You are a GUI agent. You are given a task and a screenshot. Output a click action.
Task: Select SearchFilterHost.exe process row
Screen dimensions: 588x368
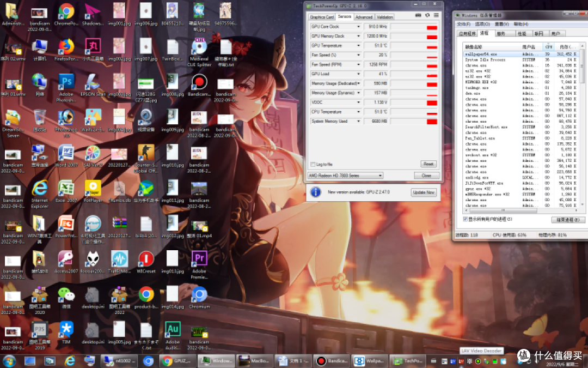click(521, 127)
